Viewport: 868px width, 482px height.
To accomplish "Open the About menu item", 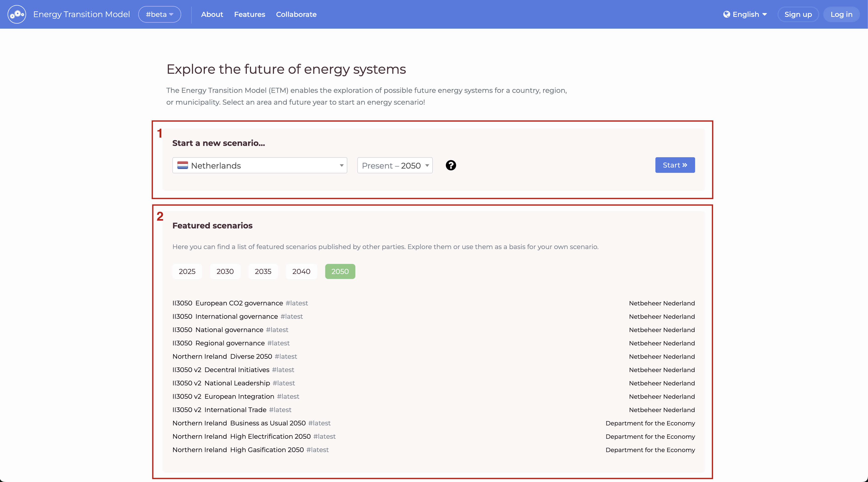I will 212,14.
